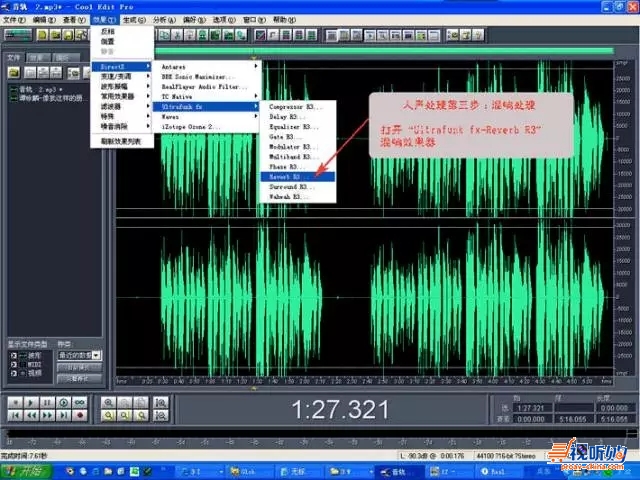Click the Save file toolbar icon
The width and height of the screenshot is (640, 480).
click(68, 35)
